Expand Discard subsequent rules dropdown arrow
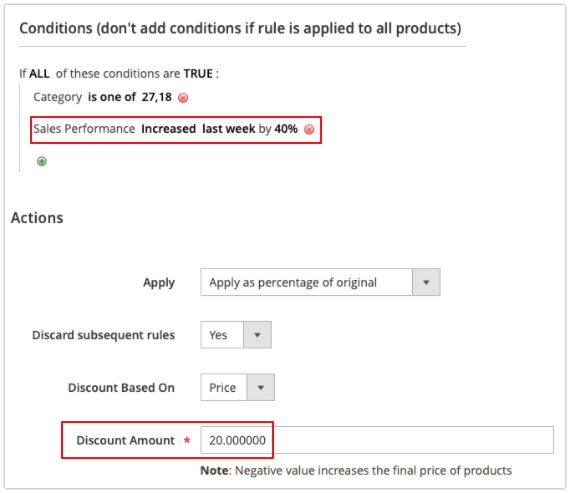 [257, 335]
